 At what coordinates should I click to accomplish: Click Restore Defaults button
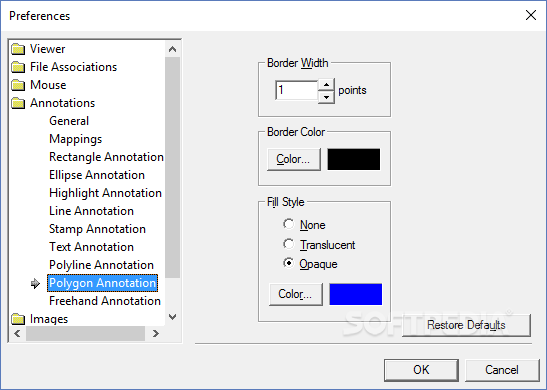click(x=466, y=325)
